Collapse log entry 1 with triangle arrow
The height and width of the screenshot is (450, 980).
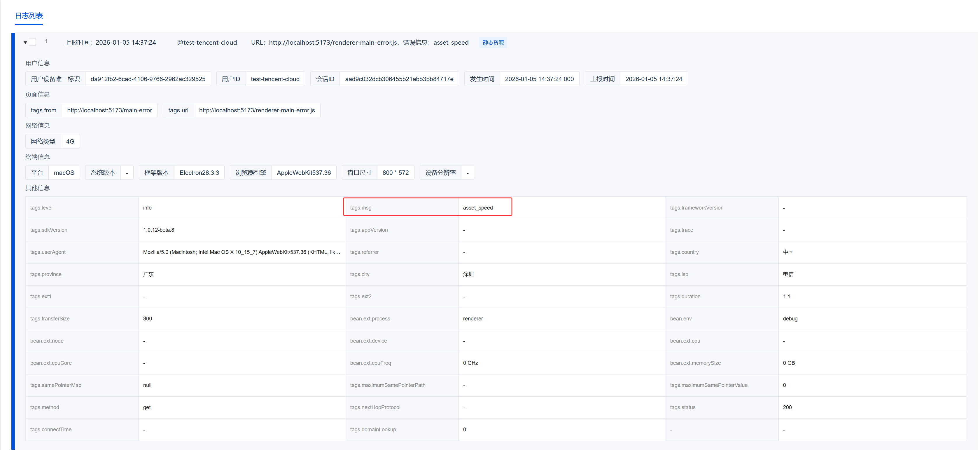pyautogui.click(x=25, y=42)
